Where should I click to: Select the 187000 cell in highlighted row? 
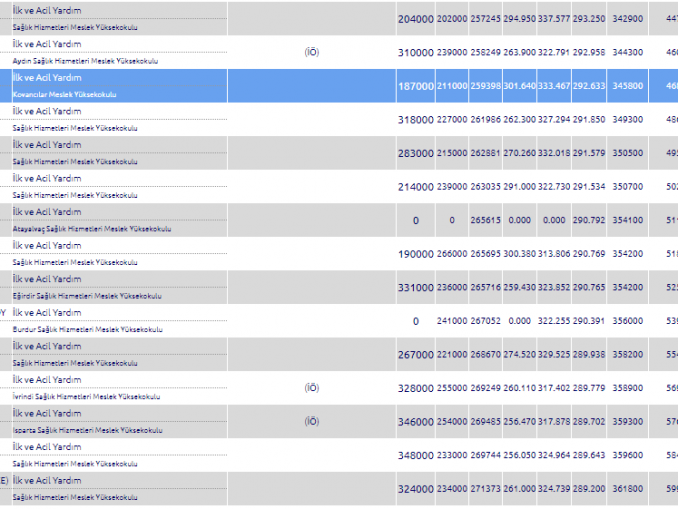coord(415,86)
